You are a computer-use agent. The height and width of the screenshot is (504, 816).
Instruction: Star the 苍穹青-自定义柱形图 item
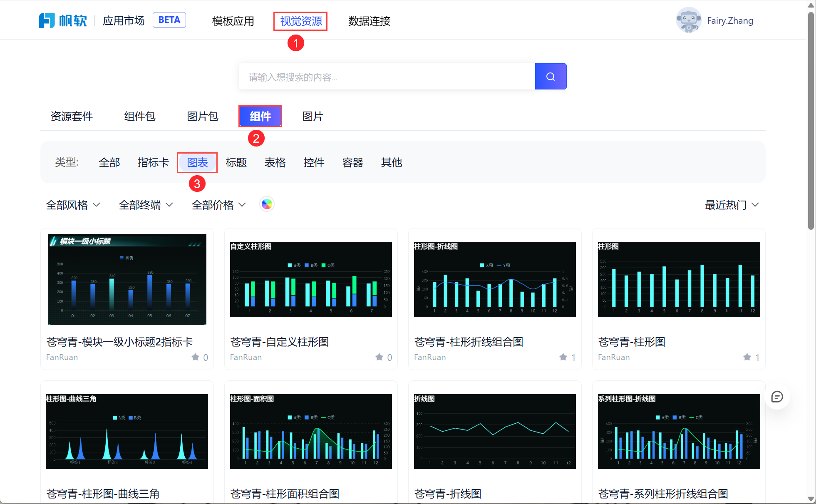coord(379,357)
